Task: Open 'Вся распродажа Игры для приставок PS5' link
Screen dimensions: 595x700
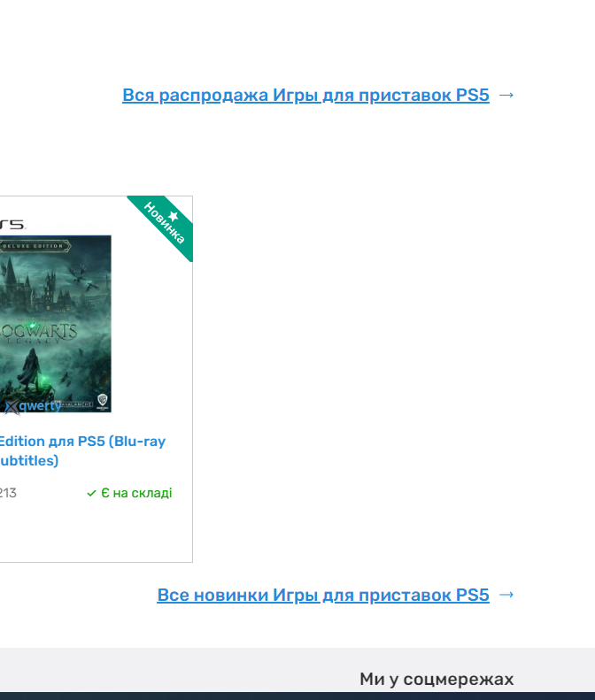Action: coord(306,95)
